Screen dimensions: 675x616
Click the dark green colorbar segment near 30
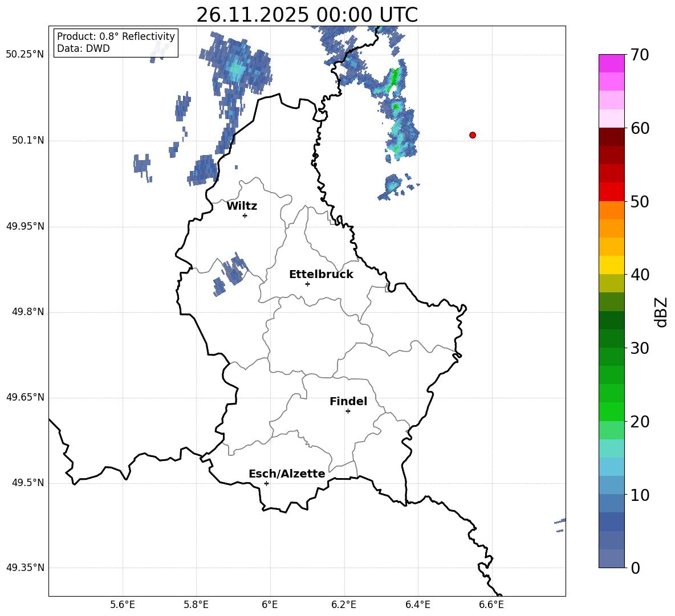(x=612, y=338)
